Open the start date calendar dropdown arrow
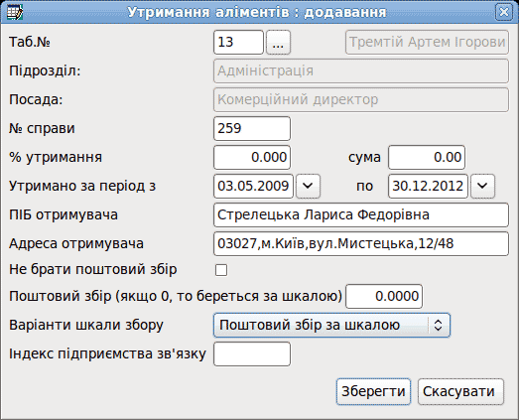This screenshot has width=519, height=420. coord(308,186)
